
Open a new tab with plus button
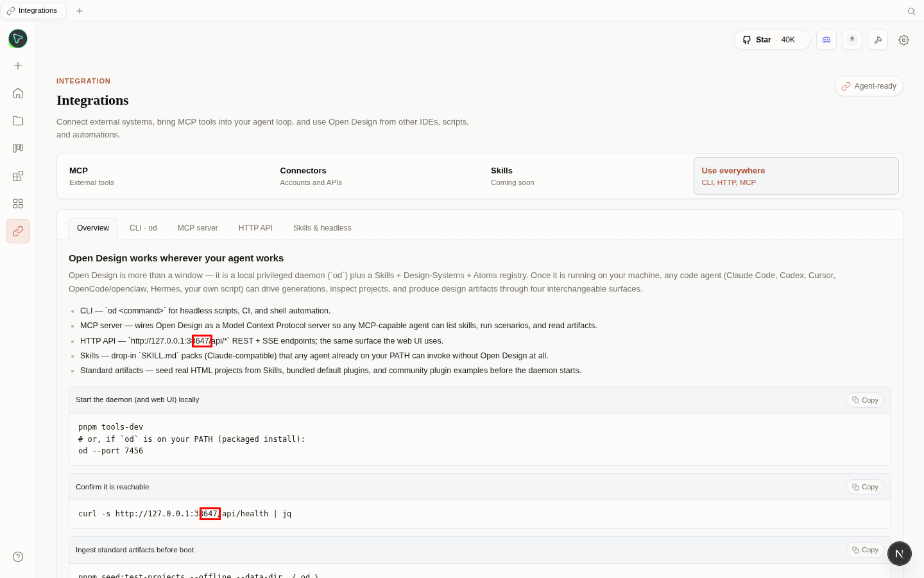tap(80, 11)
